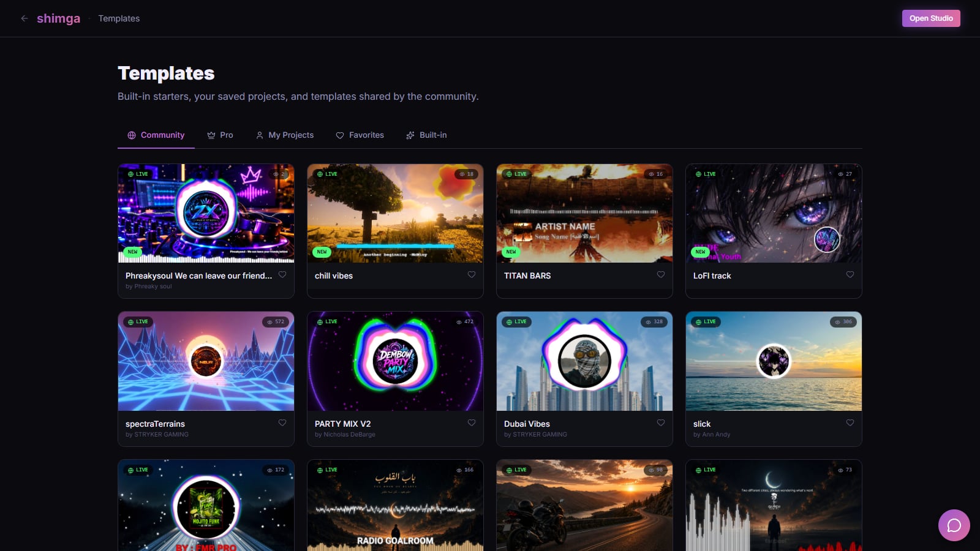Click the LIVE badge on LoFI track card
This screenshot has width=980, height=551.
coord(706,174)
